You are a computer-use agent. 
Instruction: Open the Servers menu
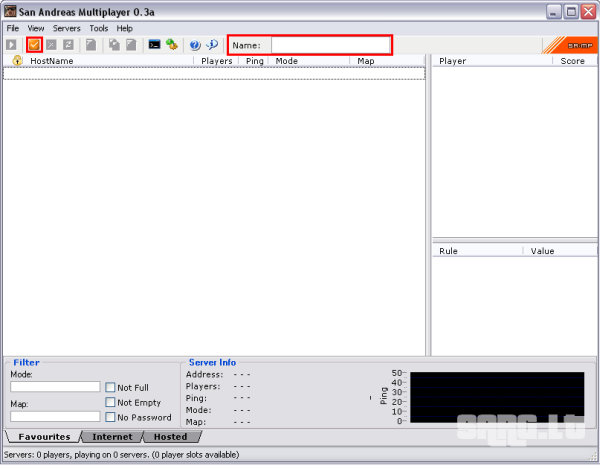67,28
